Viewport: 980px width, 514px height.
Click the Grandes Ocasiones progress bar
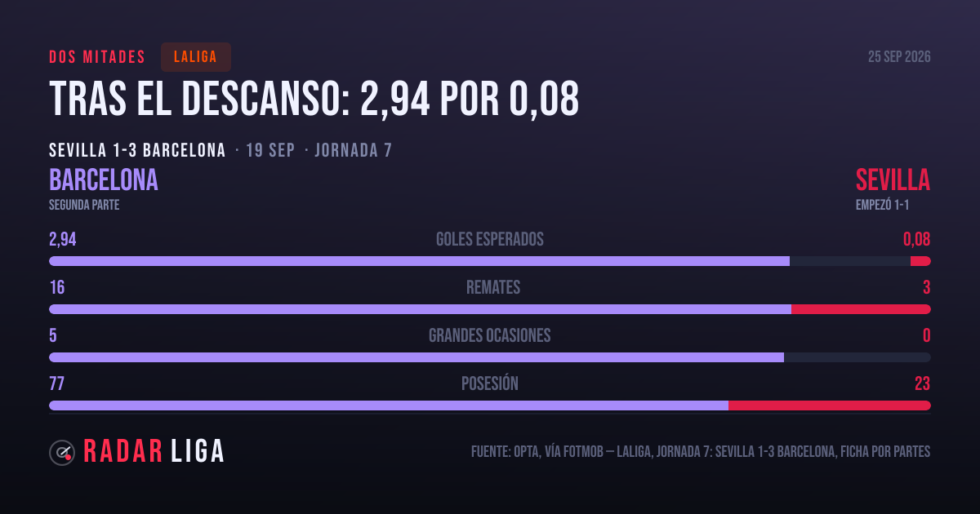click(490, 357)
